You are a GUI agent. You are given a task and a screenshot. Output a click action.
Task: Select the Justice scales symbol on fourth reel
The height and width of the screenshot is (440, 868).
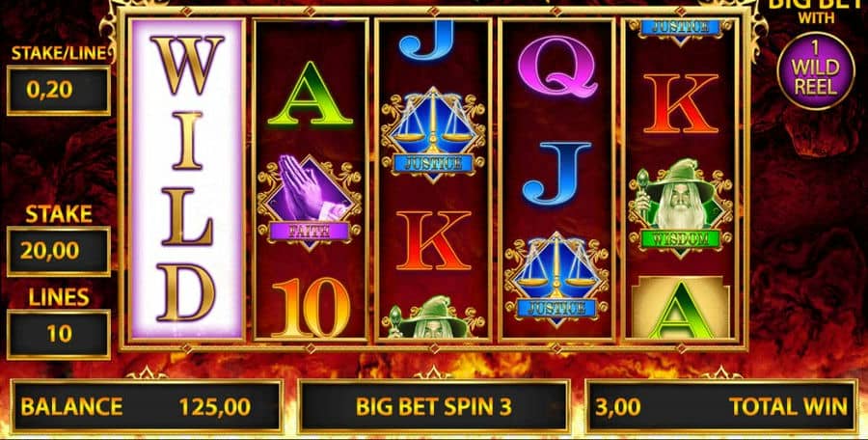556,280
